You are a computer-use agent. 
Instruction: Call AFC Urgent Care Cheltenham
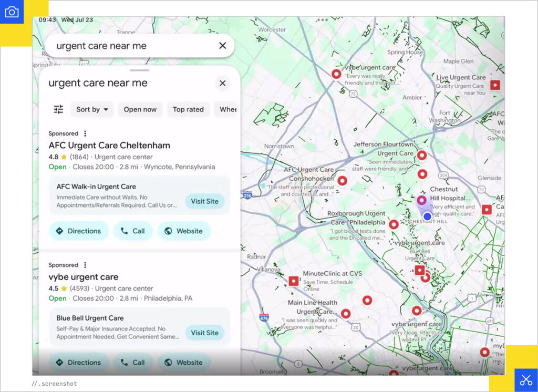click(x=132, y=231)
